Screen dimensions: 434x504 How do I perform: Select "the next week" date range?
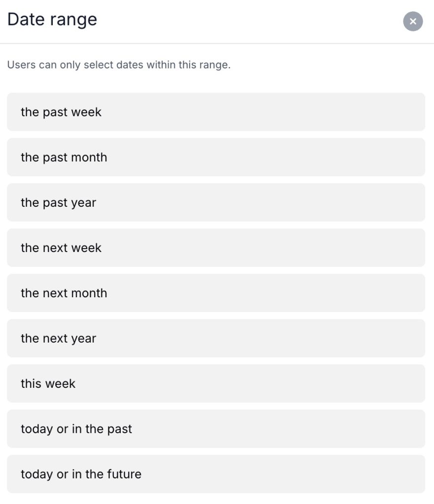click(x=216, y=248)
